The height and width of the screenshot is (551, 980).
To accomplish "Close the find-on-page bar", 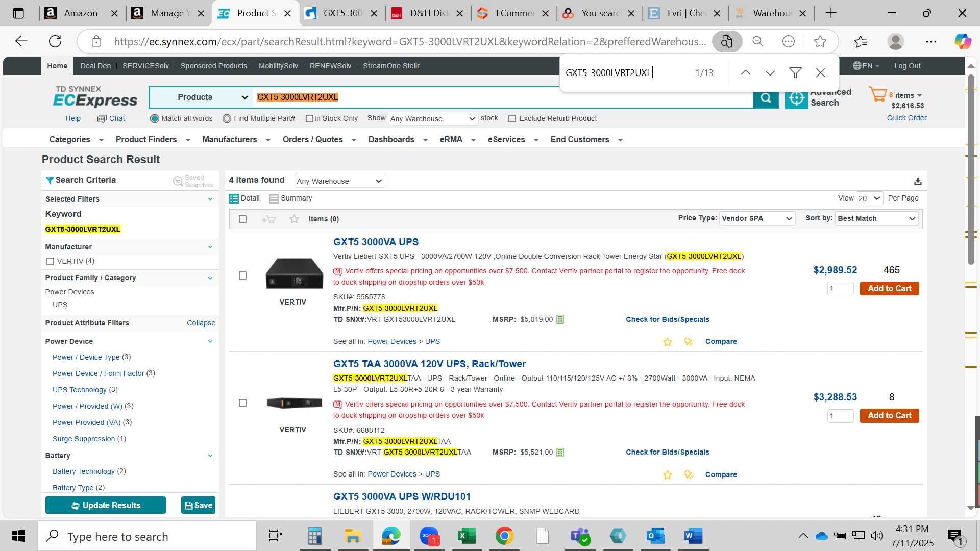I will coord(821,73).
